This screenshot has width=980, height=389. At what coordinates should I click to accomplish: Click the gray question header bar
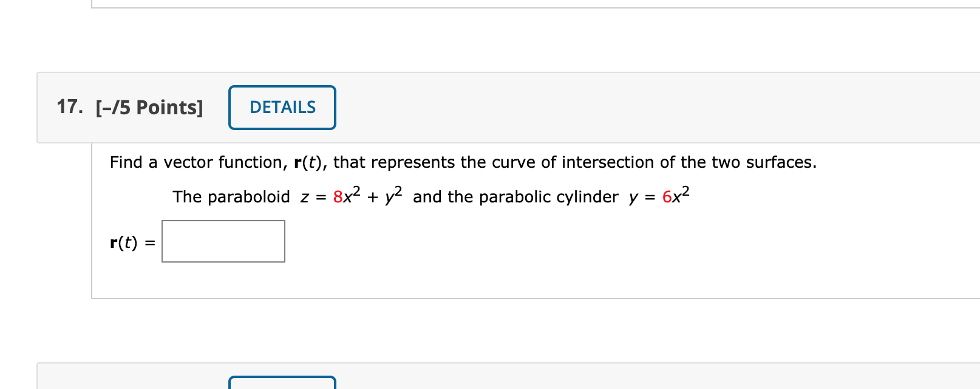[x=546, y=108]
